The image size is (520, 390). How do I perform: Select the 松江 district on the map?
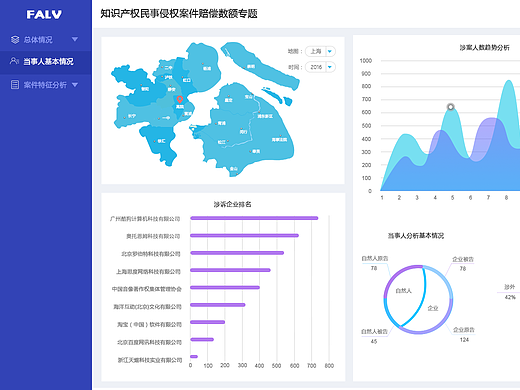(x=222, y=142)
